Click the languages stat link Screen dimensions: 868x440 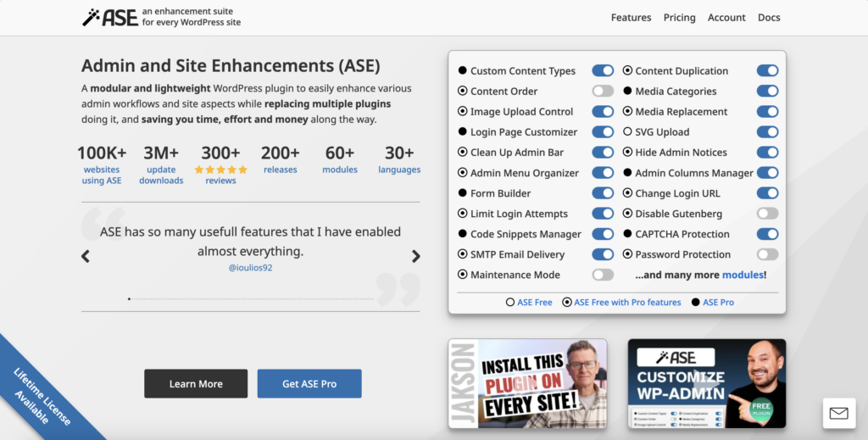tap(399, 170)
